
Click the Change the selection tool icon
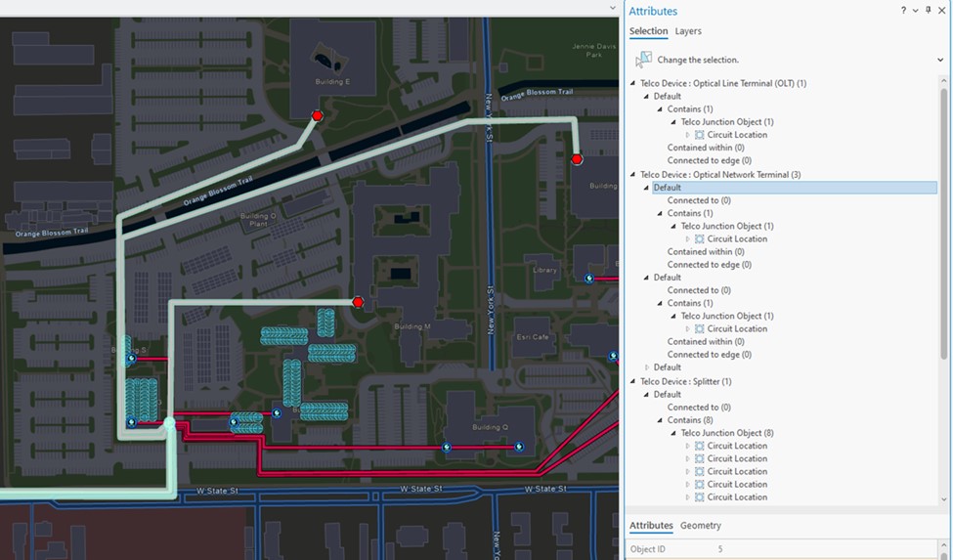click(x=643, y=60)
